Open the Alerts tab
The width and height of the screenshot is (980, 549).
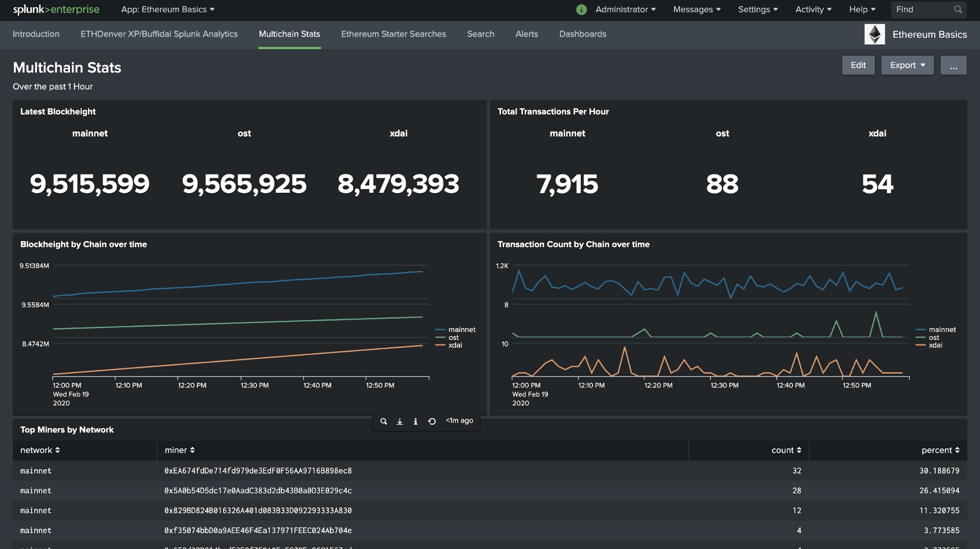(x=527, y=34)
